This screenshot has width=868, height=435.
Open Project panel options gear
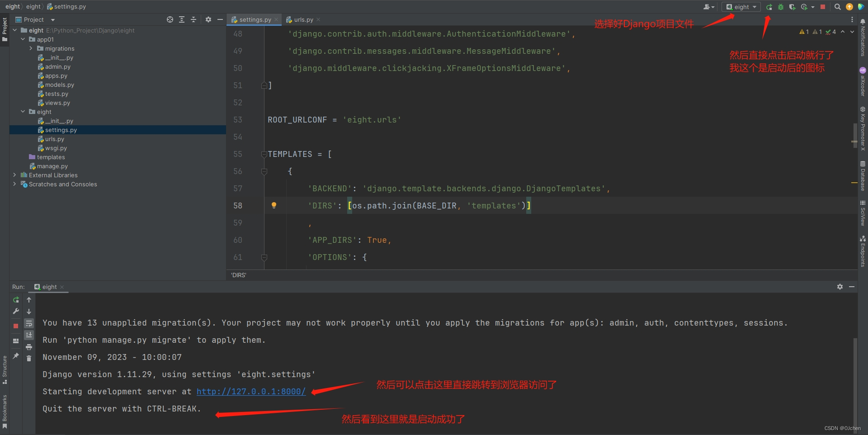[208, 19]
